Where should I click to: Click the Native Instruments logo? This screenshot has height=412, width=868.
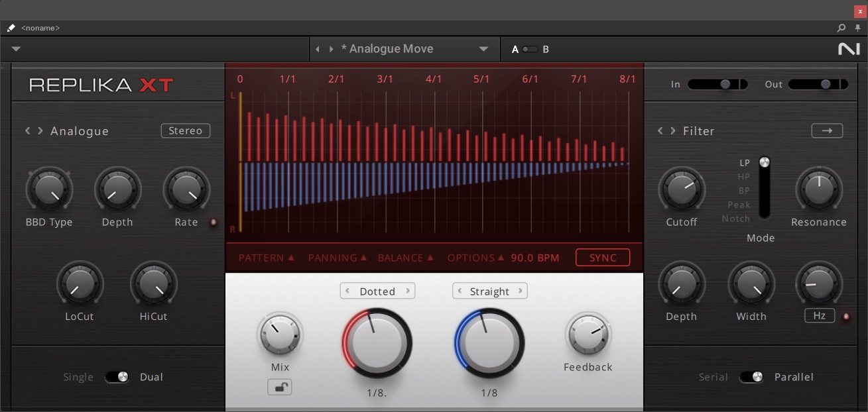[x=849, y=49]
